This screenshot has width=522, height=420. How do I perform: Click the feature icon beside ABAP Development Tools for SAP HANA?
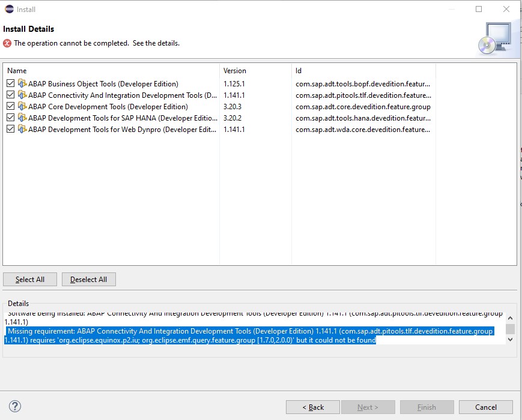tap(22, 118)
